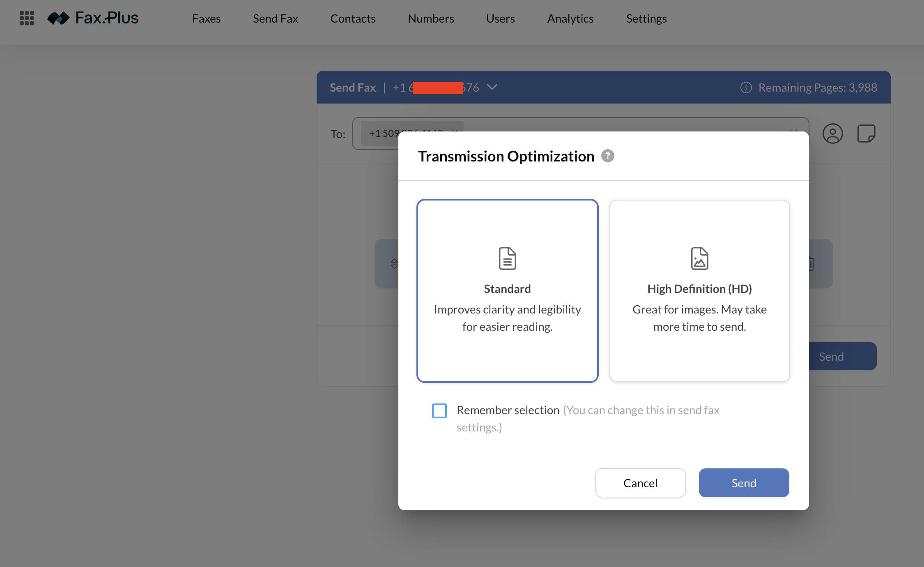Expand the sender fax number dropdown

(x=492, y=87)
